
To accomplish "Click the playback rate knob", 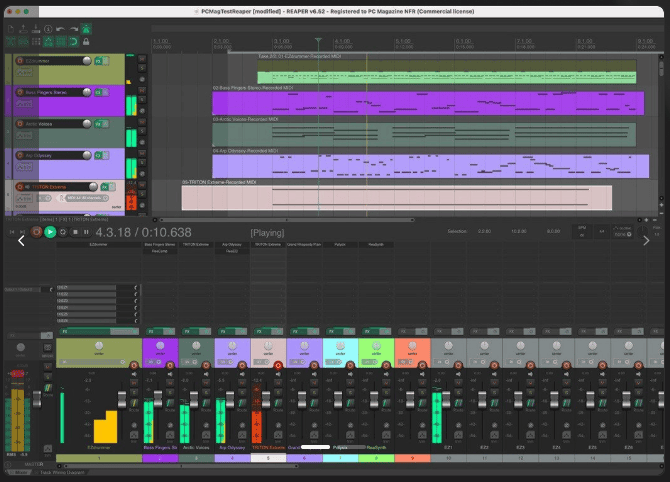I will click(x=642, y=232).
